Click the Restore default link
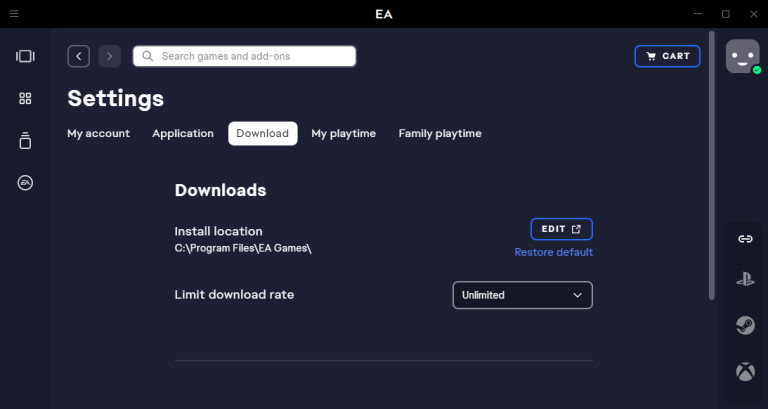This screenshot has height=409, width=768. point(553,252)
